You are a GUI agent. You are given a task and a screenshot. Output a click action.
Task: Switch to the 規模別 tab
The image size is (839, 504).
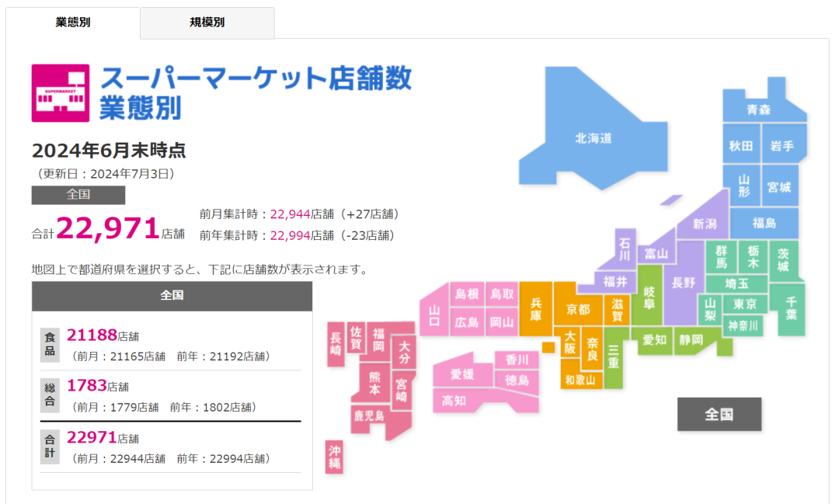click(x=207, y=23)
